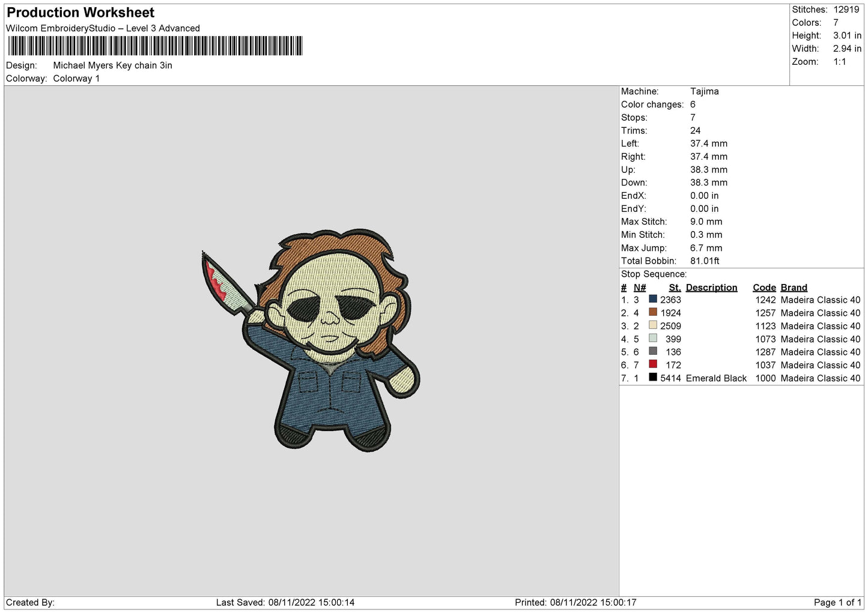Click the Width value '2.94 in'
The height and width of the screenshot is (613, 868).
[847, 49]
